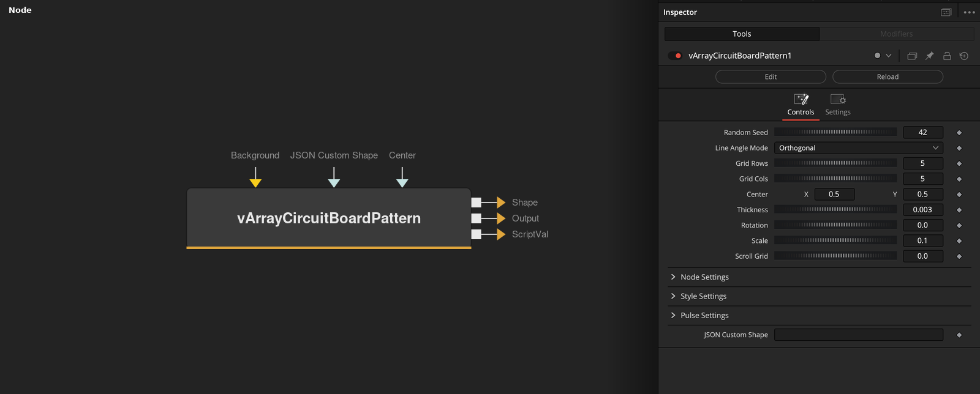Viewport: 980px width, 394px height.
Task: Click the Edit button
Action: 771,76
